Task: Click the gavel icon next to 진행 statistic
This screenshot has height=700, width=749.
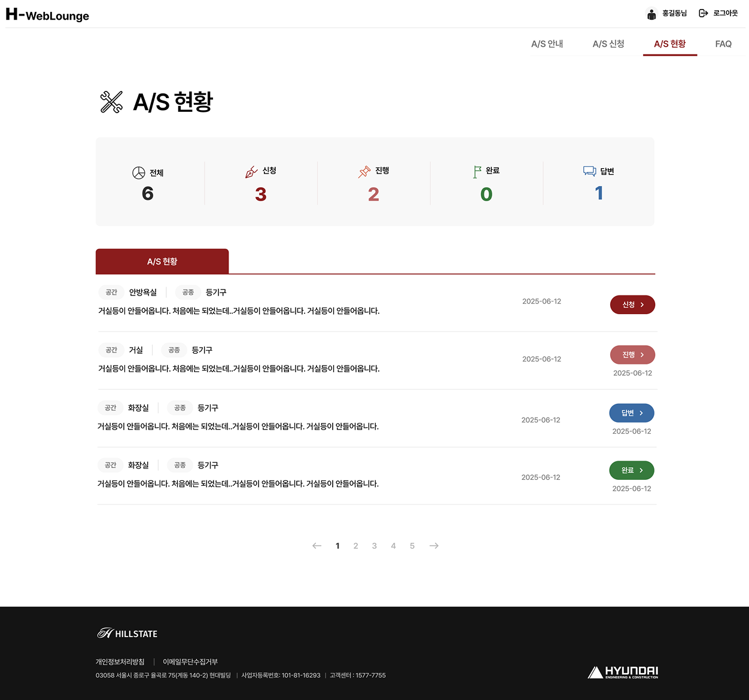Action: point(364,171)
